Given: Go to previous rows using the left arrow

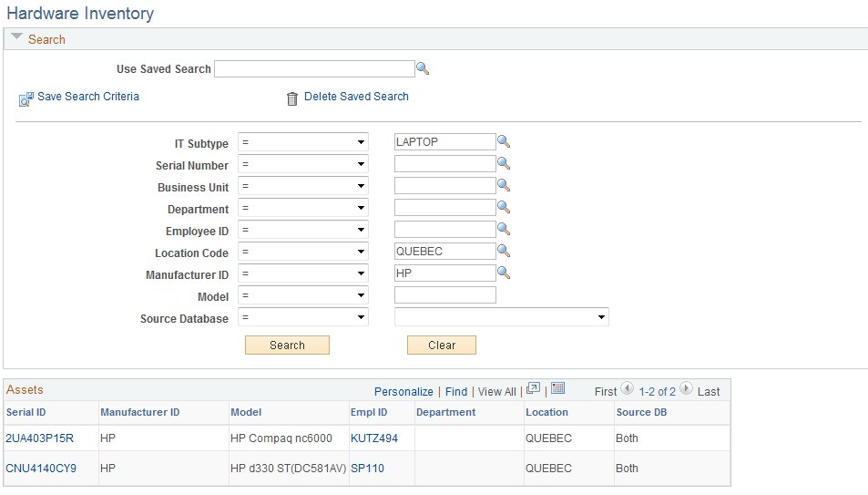Looking at the screenshot, I should point(628,388).
